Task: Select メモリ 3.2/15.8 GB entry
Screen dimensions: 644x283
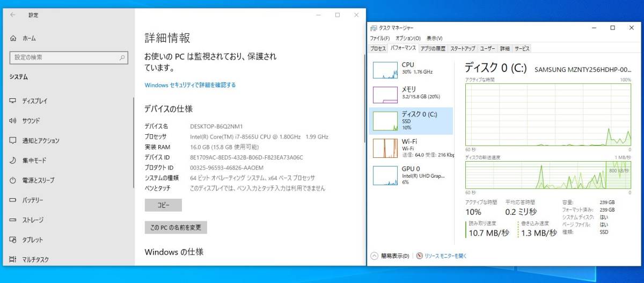Action: tap(411, 95)
